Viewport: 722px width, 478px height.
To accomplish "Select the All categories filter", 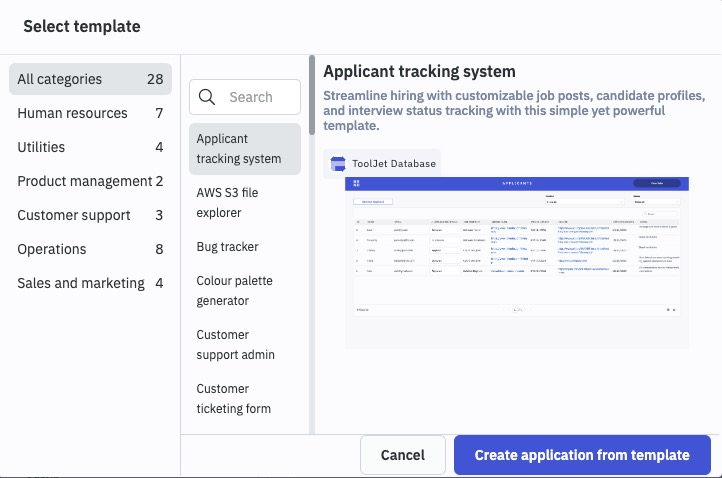I will (90, 79).
